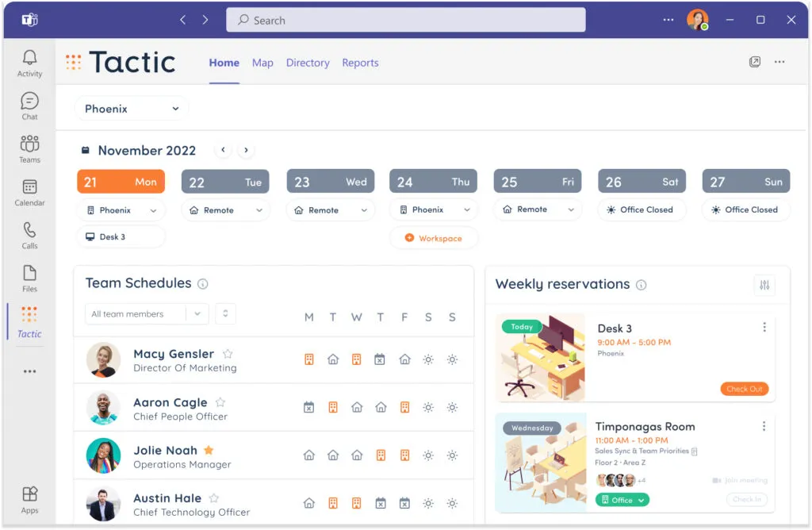Toggle team list sort order button

click(x=225, y=313)
